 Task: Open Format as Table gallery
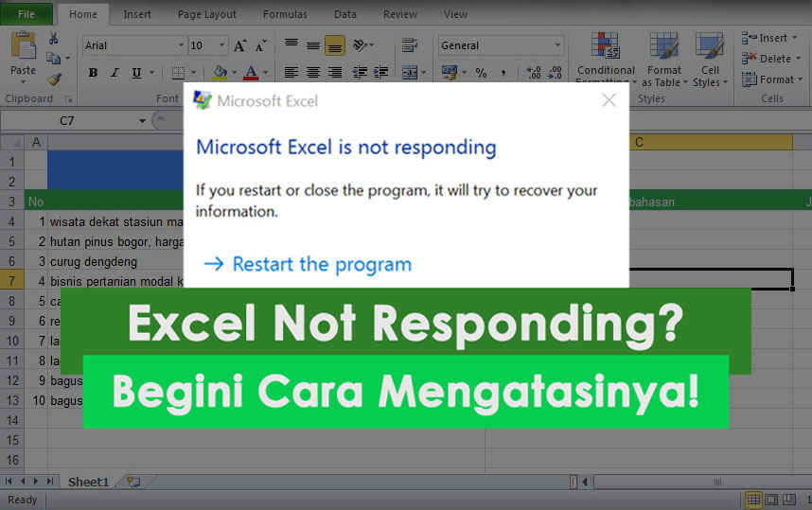pos(664,59)
